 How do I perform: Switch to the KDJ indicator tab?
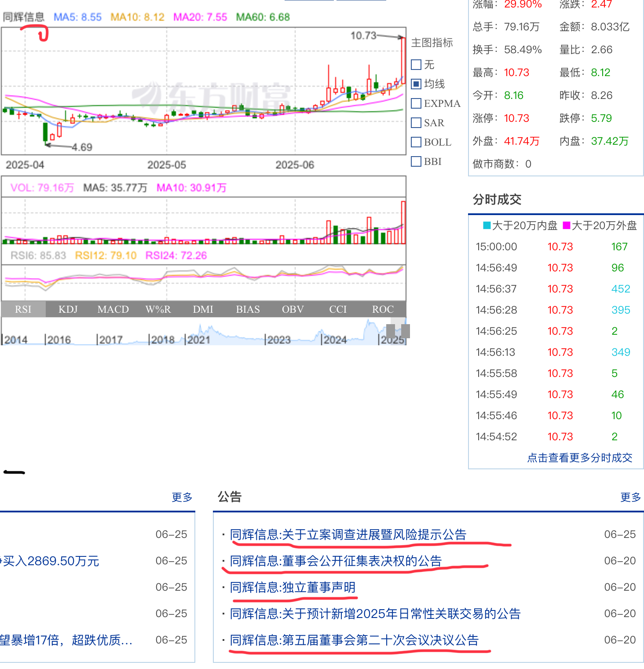tap(68, 309)
